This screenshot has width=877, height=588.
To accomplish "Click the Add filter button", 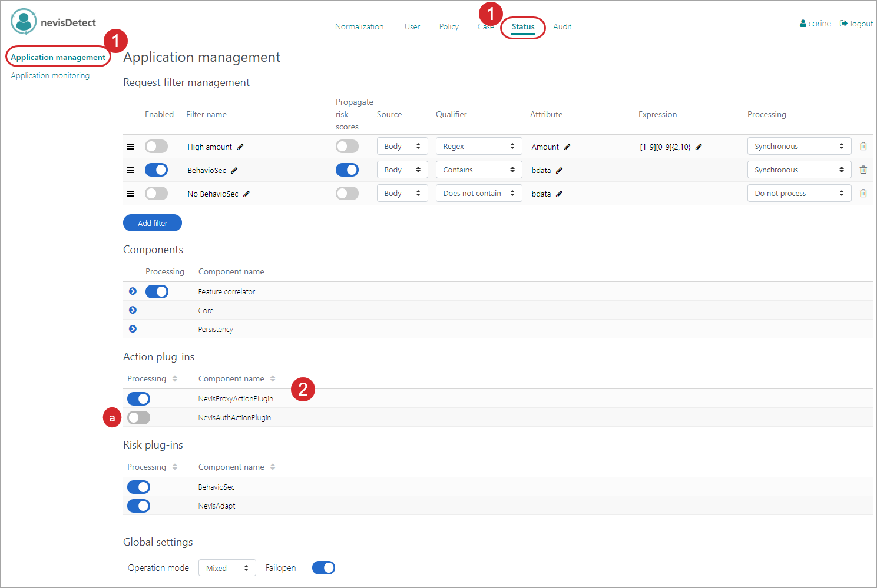I will 153,223.
